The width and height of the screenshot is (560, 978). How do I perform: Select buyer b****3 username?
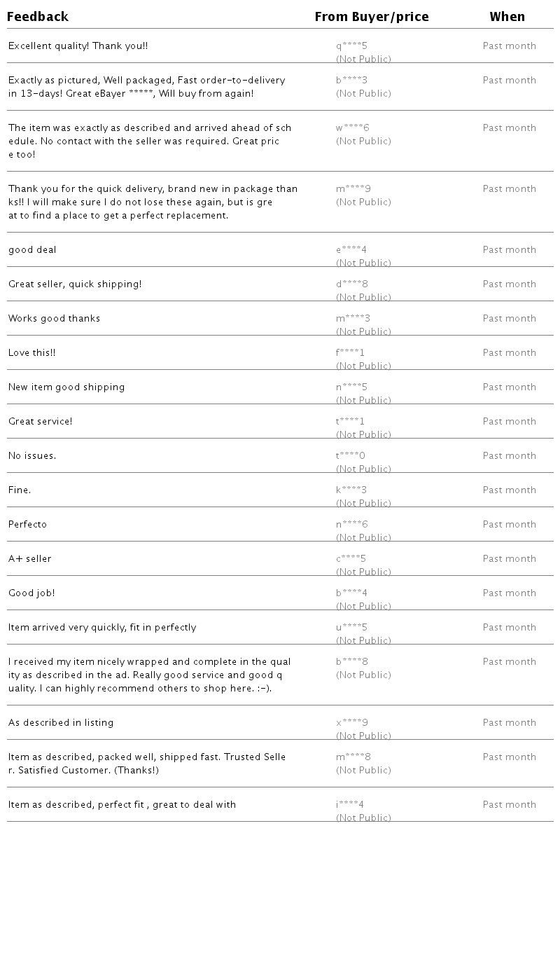[351, 81]
